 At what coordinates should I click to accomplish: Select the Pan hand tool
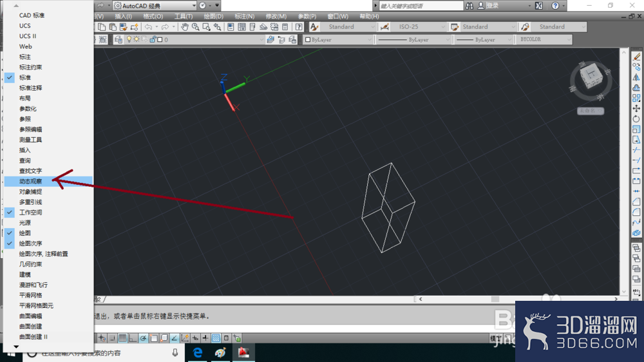click(185, 27)
